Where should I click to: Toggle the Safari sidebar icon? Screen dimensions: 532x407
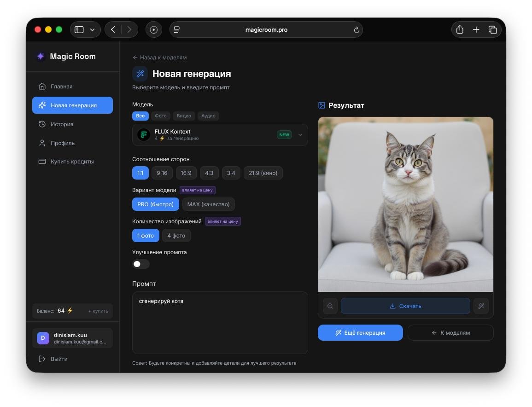[x=79, y=29]
